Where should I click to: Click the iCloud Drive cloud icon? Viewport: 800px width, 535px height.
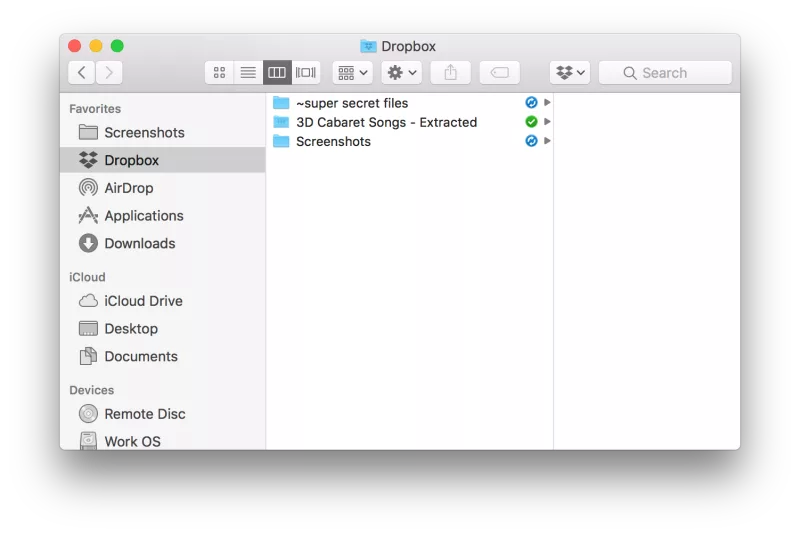tap(88, 301)
